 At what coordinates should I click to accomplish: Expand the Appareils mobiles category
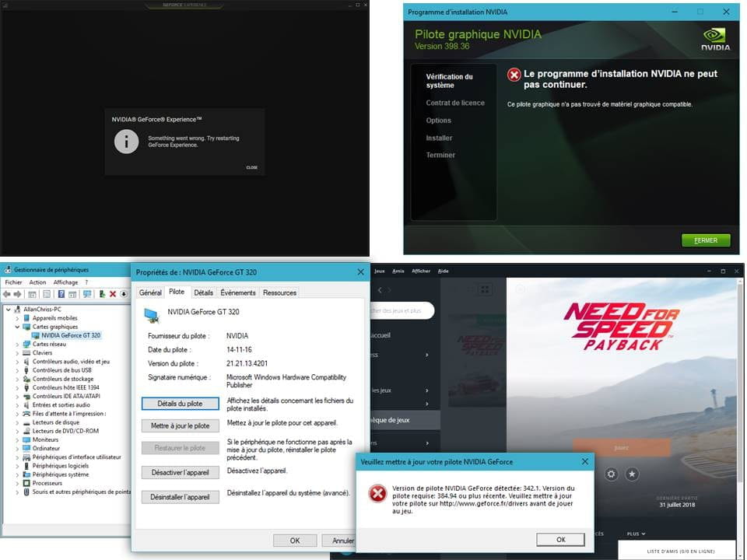point(17,318)
